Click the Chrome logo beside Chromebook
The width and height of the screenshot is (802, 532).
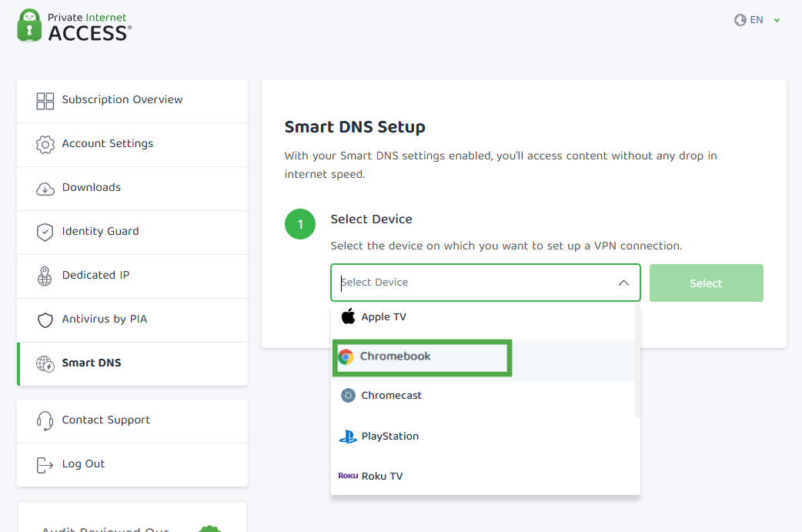coord(346,356)
